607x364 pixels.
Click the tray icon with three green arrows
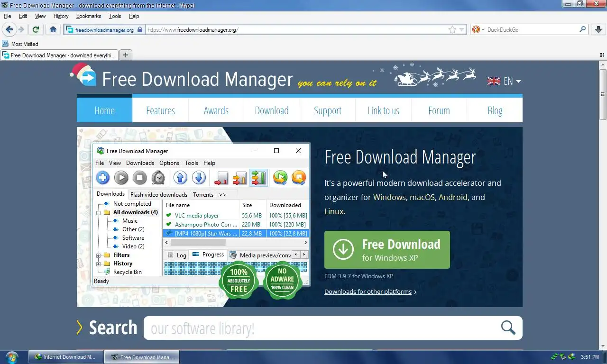point(554,357)
